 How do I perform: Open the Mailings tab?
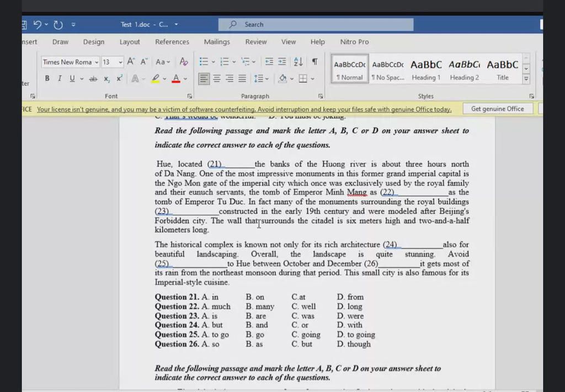(216, 42)
